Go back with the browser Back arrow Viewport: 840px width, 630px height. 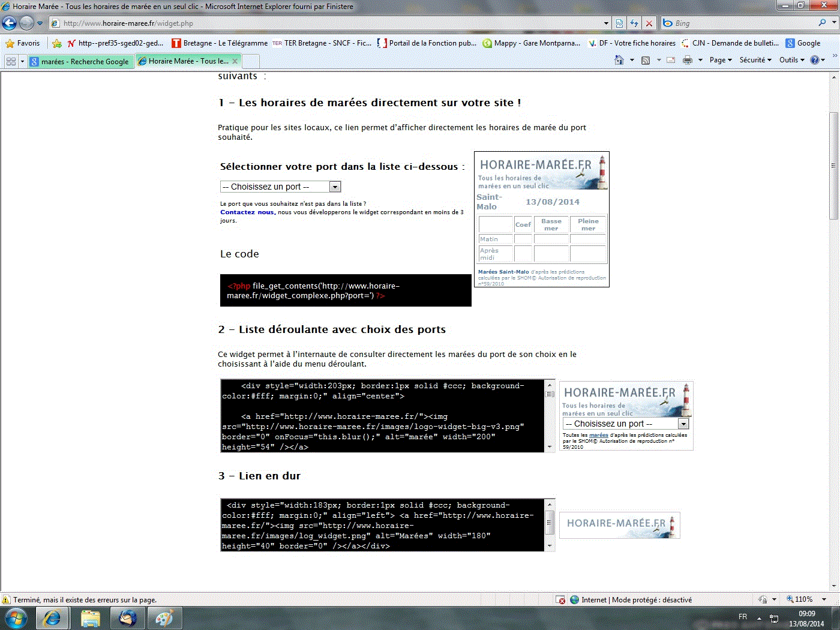10,23
